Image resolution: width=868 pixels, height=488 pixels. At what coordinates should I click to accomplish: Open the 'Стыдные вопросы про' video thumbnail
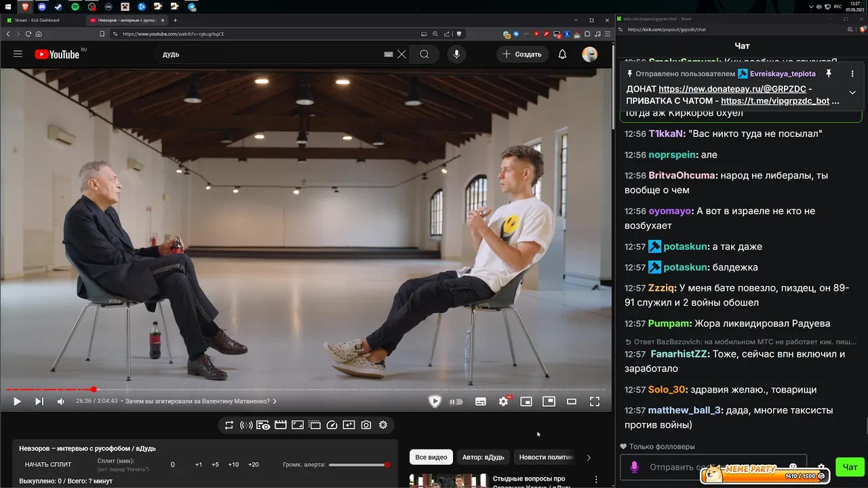[448, 481]
